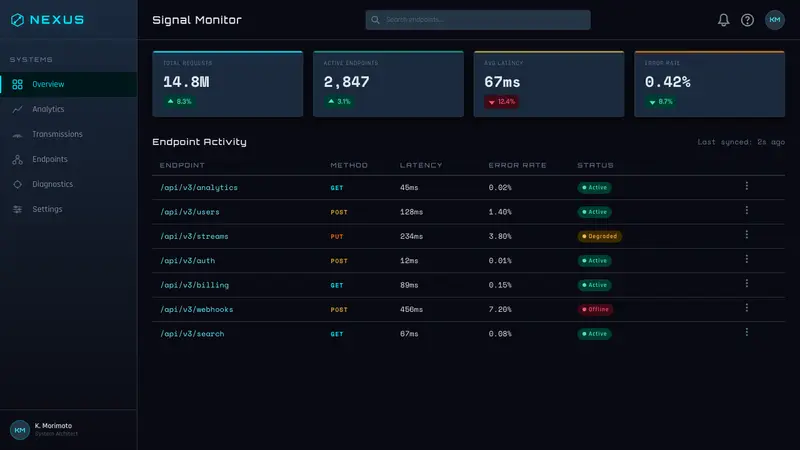This screenshot has height=450, width=800.
Task: Click the Nexus logo icon
Action: tap(17, 20)
